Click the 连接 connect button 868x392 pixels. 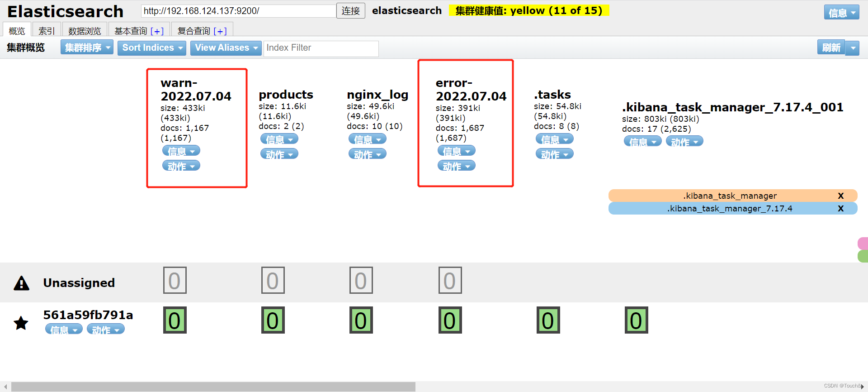pos(351,11)
